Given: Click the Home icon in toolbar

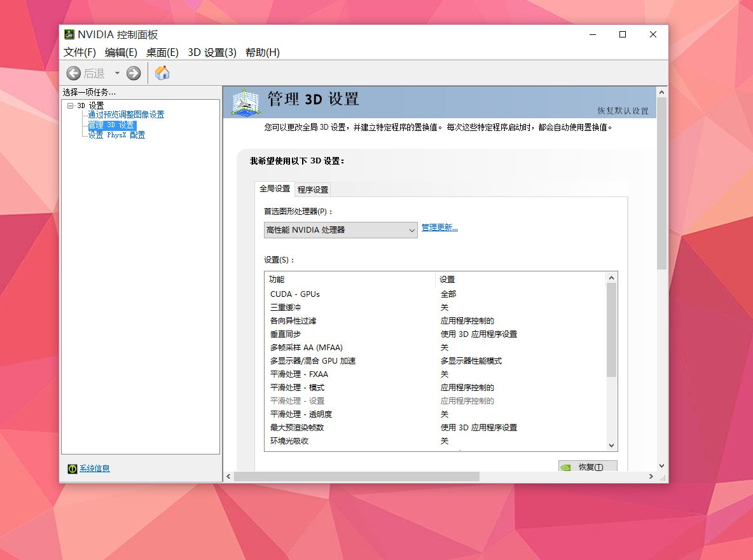Looking at the screenshot, I should pos(162,73).
